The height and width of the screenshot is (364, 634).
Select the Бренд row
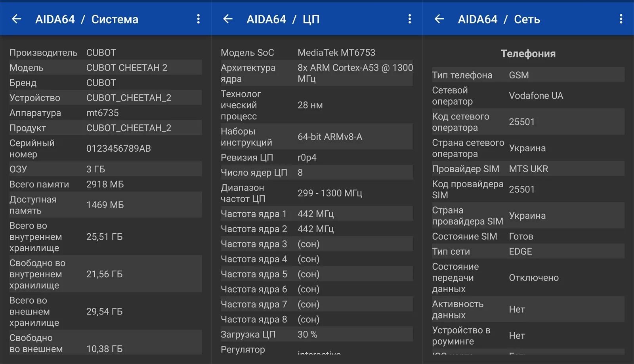tap(105, 83)
